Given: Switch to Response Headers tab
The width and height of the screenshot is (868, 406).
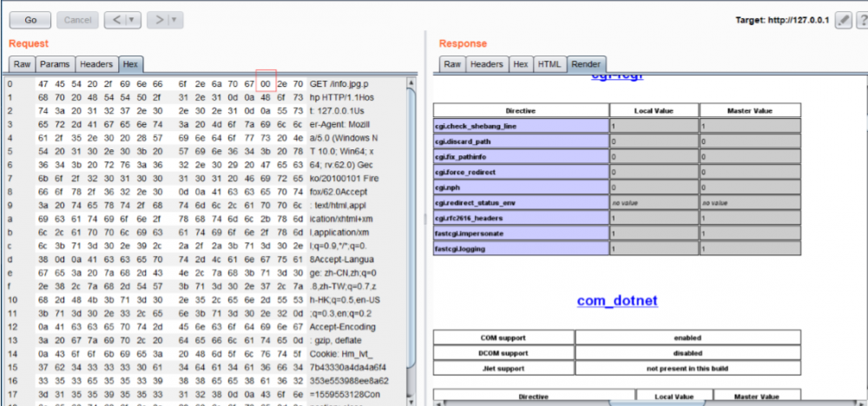Looking at the screenshot, I should point(487,64).
